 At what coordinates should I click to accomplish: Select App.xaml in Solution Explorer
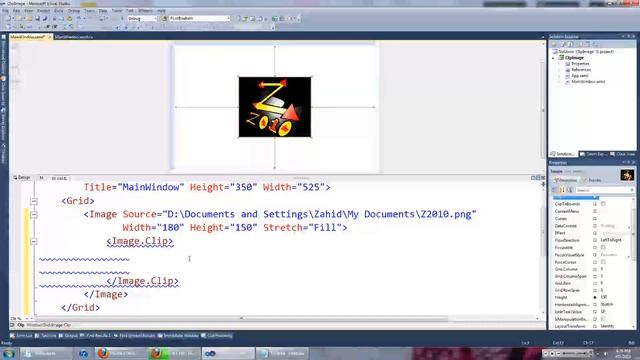point(577,76)
